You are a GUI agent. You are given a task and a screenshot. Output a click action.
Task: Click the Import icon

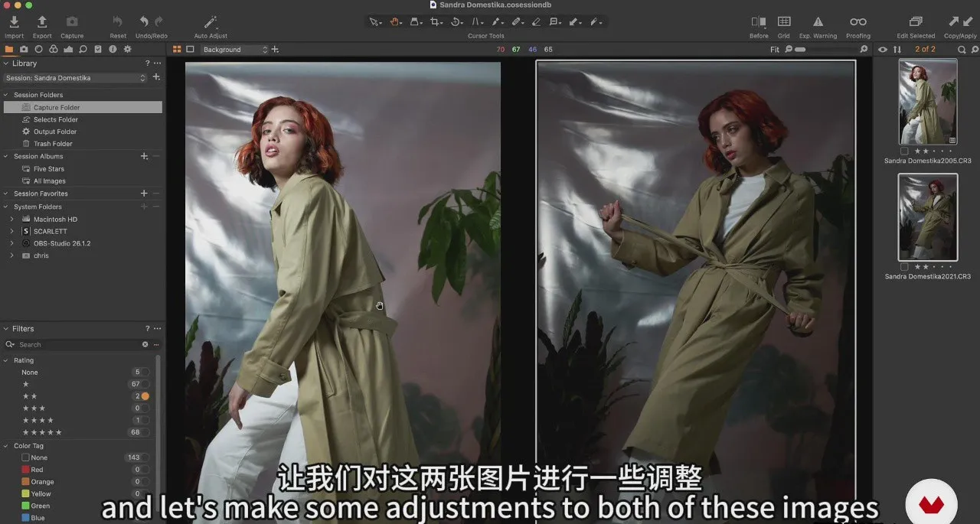[x=14, y=22]
